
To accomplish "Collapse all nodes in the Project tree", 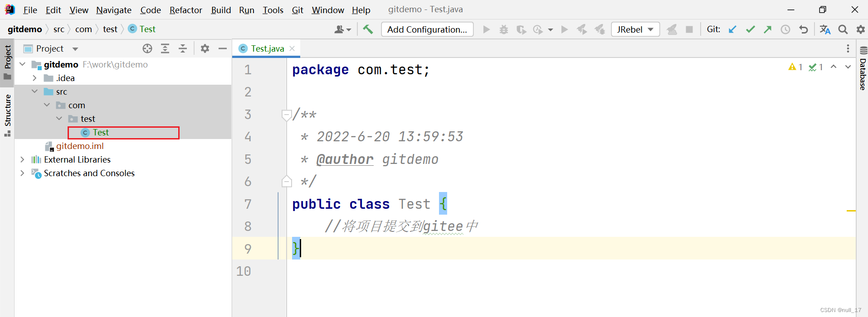I will click(183, 48).
